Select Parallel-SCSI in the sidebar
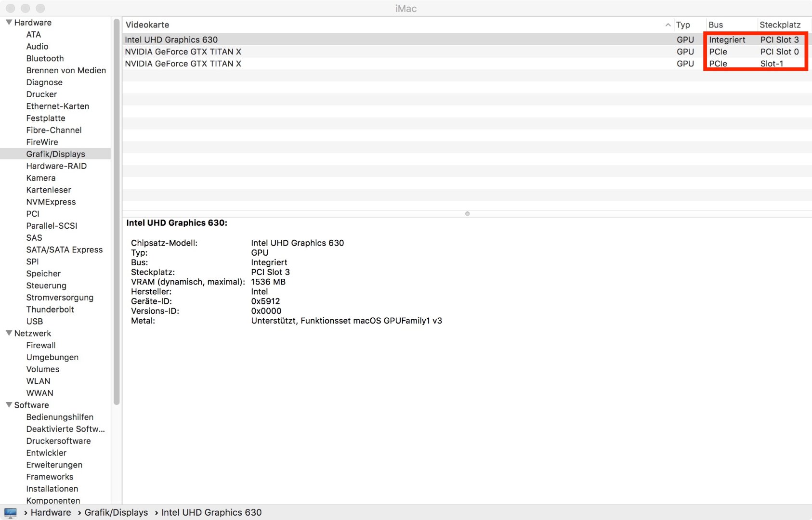The width and height of the screenshot is (812, 520). (x=52, y=226)
